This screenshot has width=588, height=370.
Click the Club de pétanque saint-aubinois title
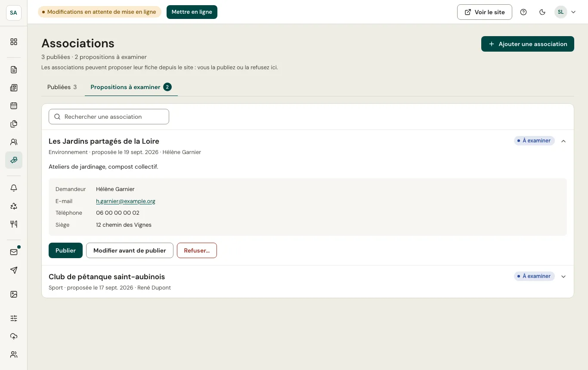pos(107,277)
